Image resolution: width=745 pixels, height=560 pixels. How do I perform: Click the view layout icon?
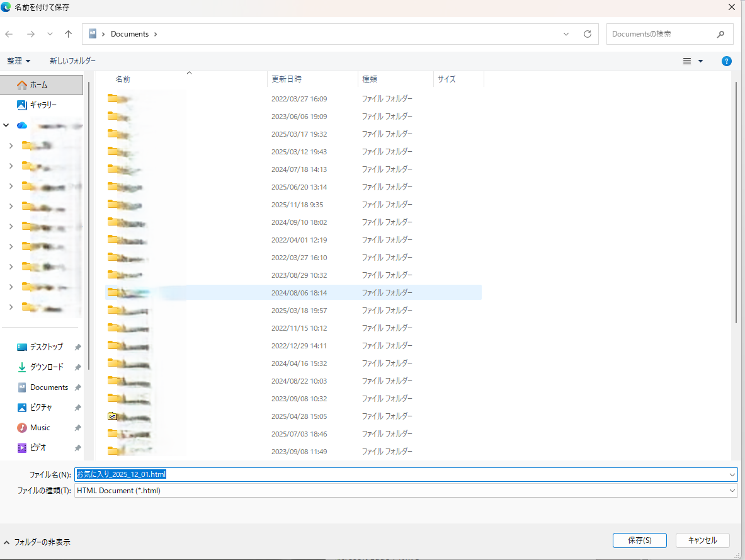click(x=687, y=61)
